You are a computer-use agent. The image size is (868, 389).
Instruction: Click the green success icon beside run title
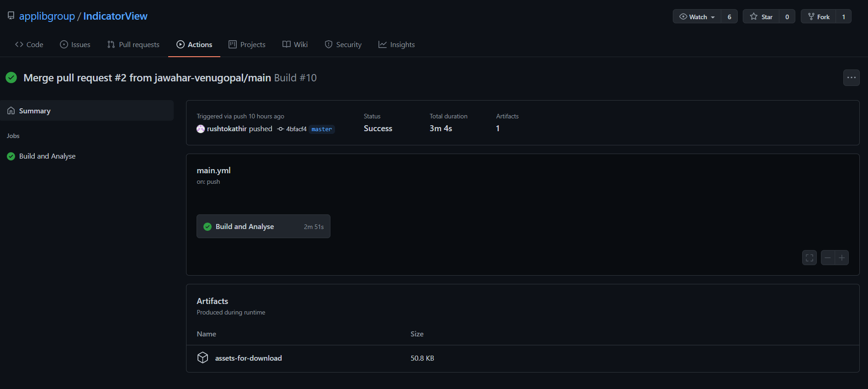pyautogui.click(x=11, y=78)
